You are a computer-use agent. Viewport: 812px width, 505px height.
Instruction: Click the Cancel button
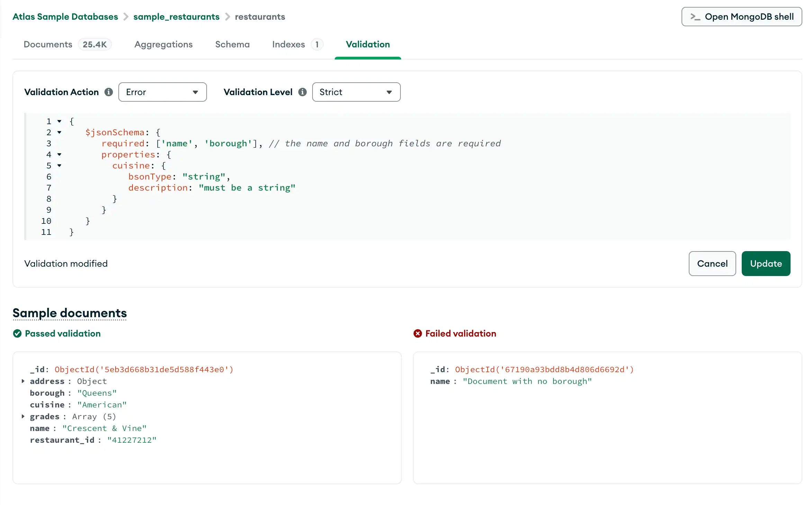pos(712,264)
